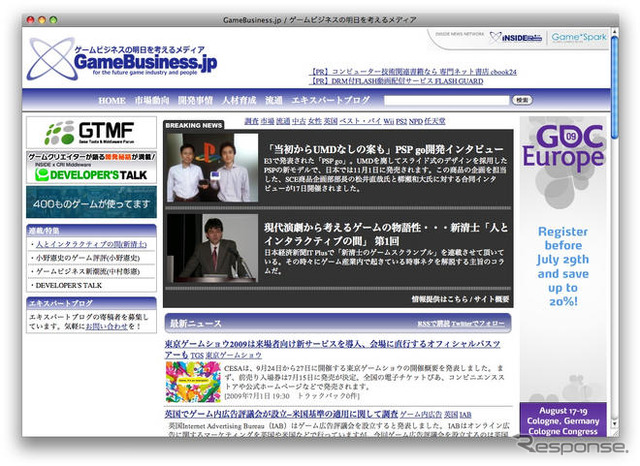Click the 情報提供はこちら link
The image size is (640, 466).
[x=440, y=299]
